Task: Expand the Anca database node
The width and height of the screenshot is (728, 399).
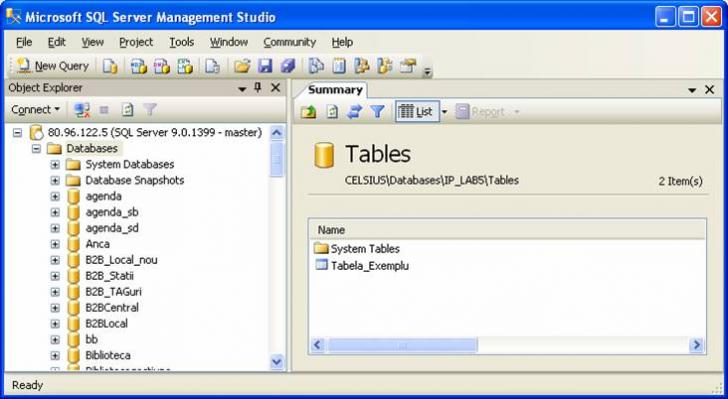Action: click(55, 244)
